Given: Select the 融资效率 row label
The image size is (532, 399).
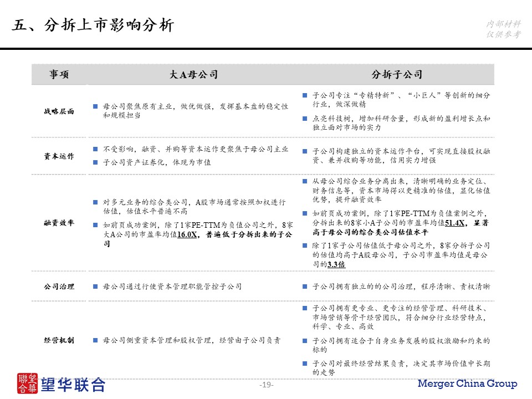Looking at the screenshot, I should [x=59, y=223].
